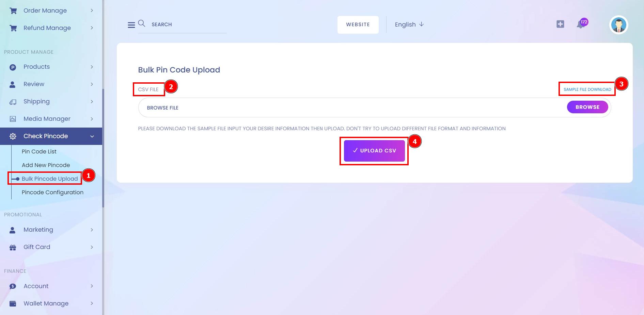The image size is (644, 315).
Task: Click the search magnifier icon
Action: (x=142, y=23)
